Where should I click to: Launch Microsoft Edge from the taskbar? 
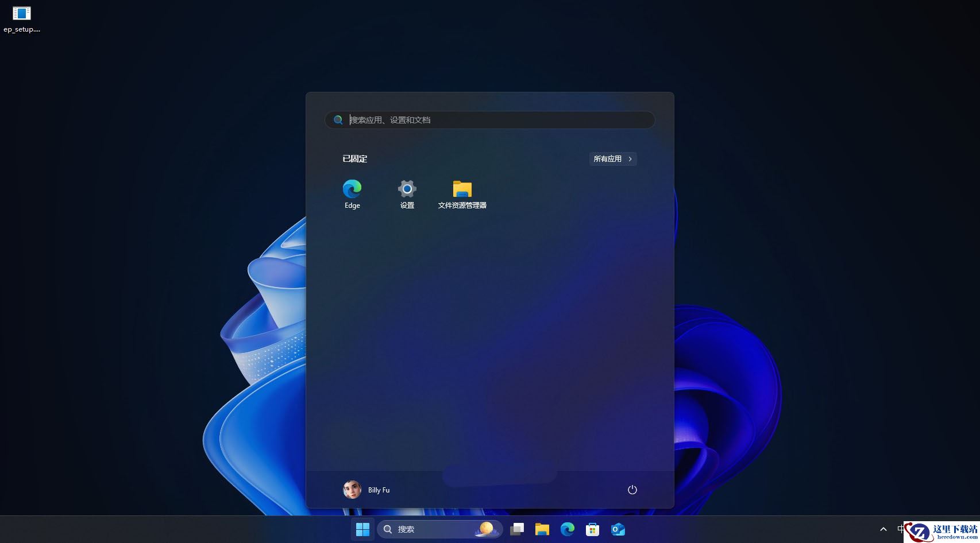568,529
